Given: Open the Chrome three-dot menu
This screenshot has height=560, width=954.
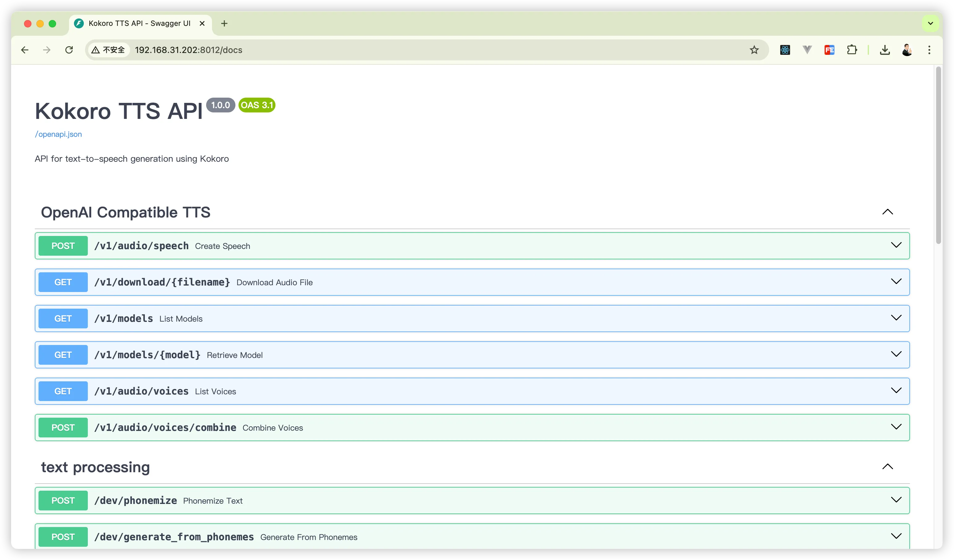Looking at the screenshot, I should coord(929,50).
